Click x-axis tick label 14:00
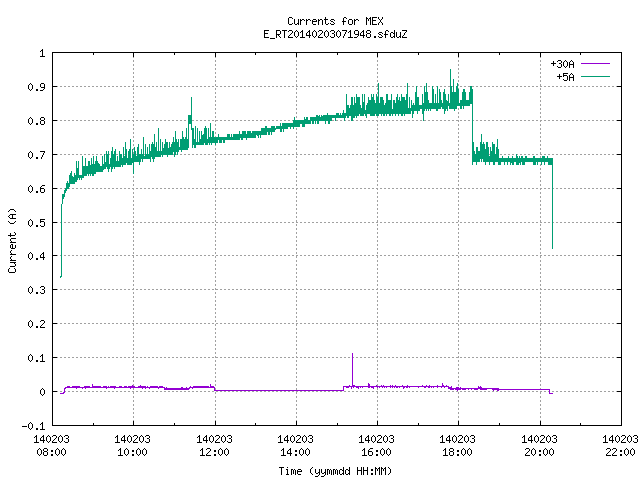Image resolution: width=640 pixels, height=480 pixels. (x=295, y=452)
